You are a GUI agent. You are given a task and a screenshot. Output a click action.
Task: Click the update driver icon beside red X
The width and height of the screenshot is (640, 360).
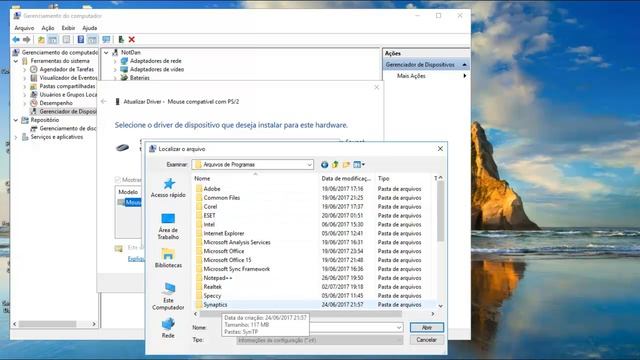point(121,40)
